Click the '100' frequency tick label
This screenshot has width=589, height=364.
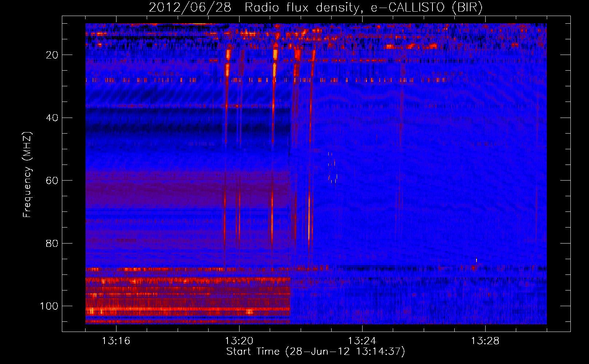49,306
